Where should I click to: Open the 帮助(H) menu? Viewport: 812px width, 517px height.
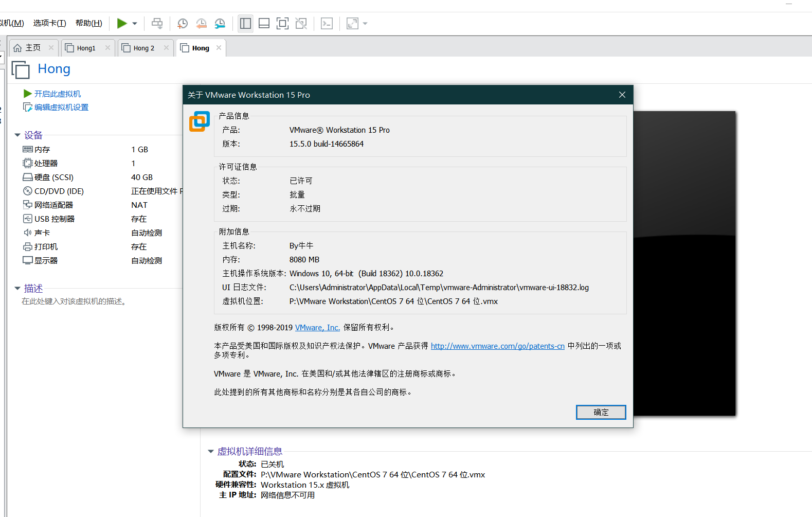(89, 23)
